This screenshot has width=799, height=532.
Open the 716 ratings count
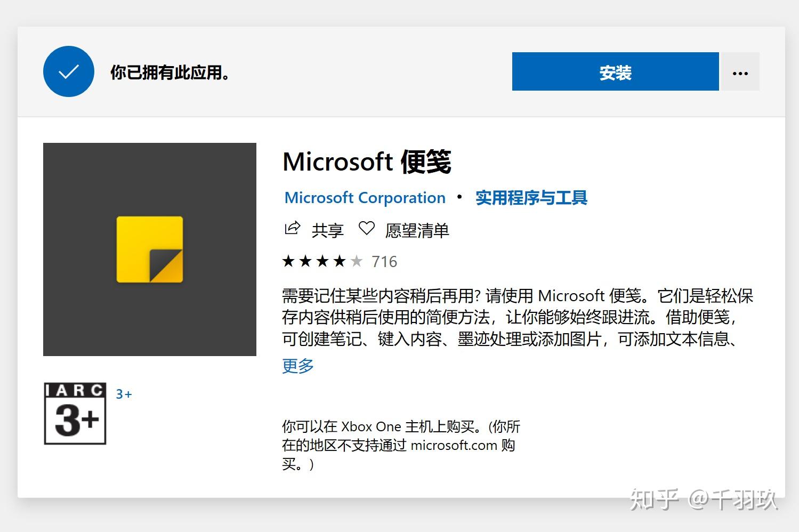point(384,262)
